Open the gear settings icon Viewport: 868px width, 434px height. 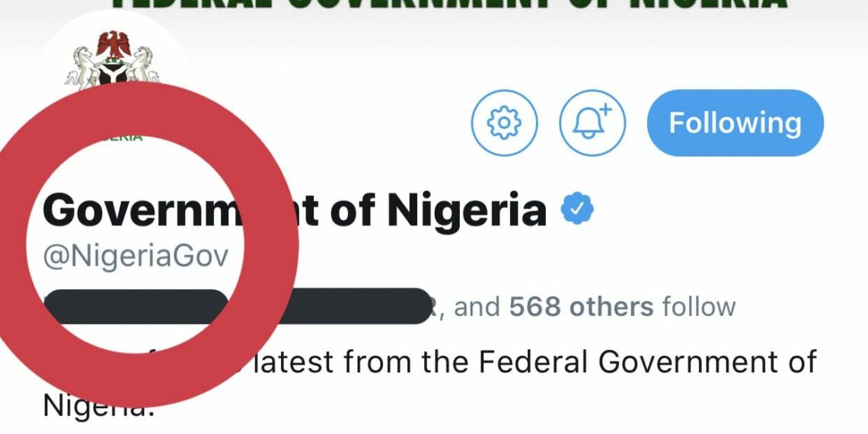click(504, 123)
